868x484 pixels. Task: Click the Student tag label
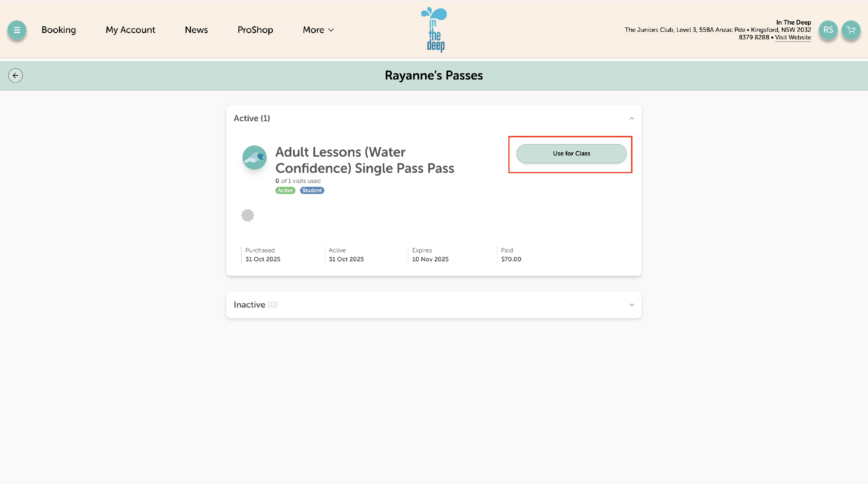(312, 191)
